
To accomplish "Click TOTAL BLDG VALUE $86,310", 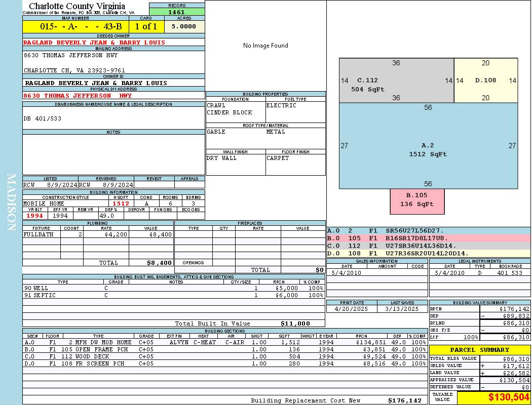I will pos(516,358).
